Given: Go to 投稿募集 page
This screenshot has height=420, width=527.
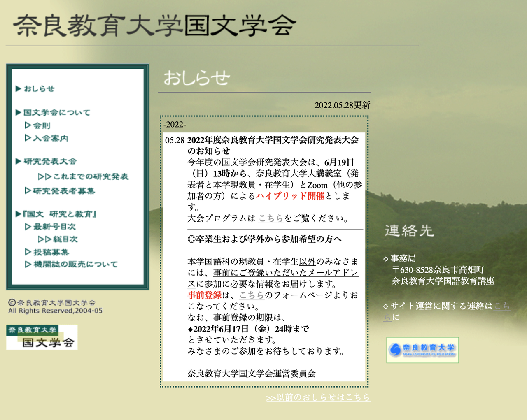Looking at the screenshot, I should (47, 252).
